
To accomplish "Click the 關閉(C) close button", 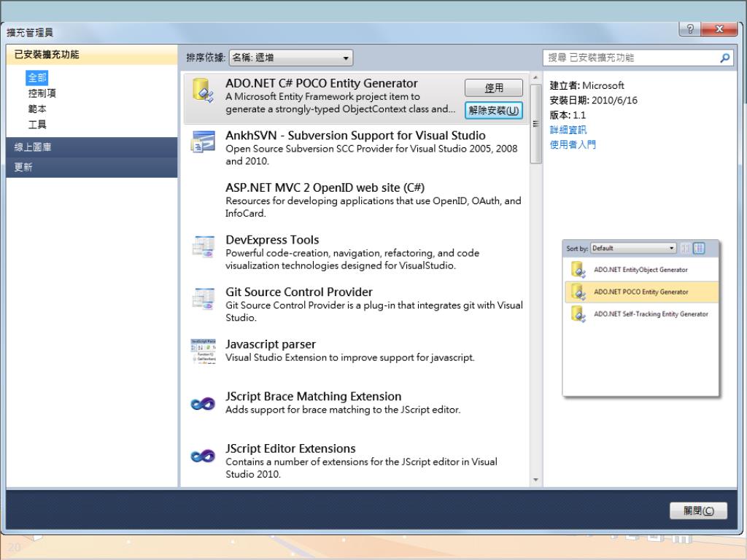I will coord(698,511).
